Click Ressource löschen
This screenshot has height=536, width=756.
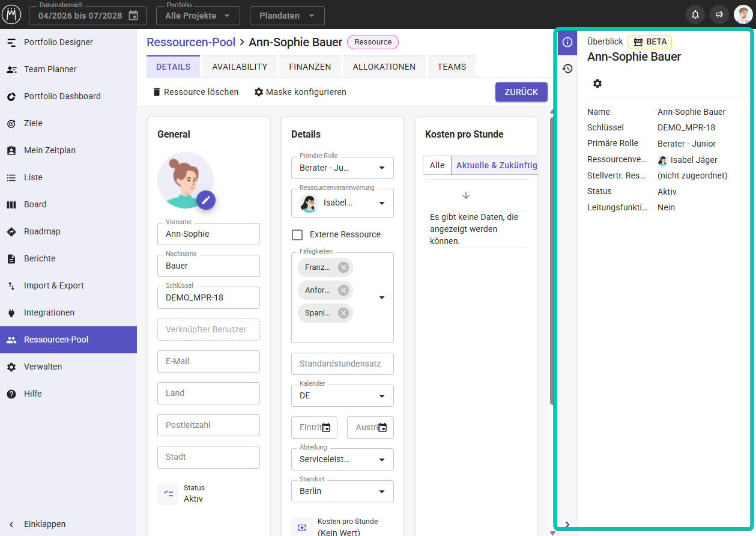coord(196,92)
